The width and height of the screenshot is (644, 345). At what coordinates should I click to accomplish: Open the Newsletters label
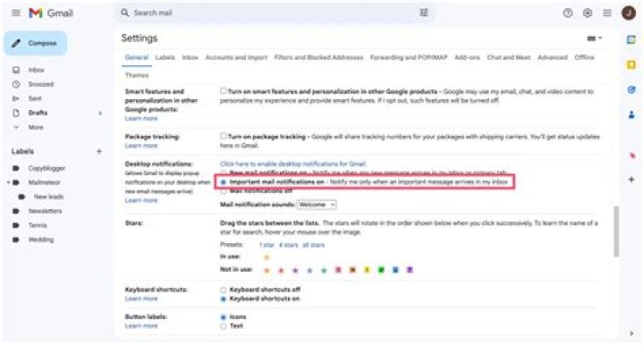45,211
